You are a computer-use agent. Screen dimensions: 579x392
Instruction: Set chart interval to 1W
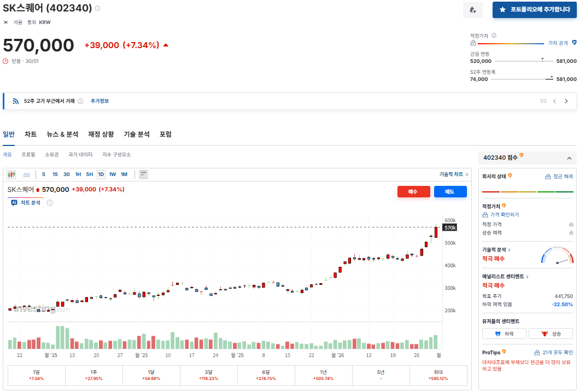(112, 174)
